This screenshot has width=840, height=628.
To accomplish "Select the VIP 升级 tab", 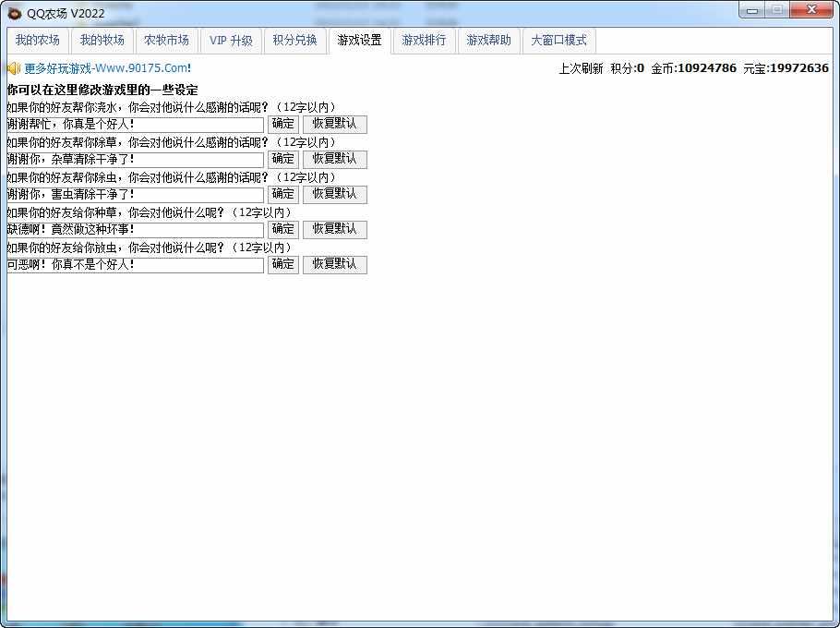I will click(x=231, y=41).
